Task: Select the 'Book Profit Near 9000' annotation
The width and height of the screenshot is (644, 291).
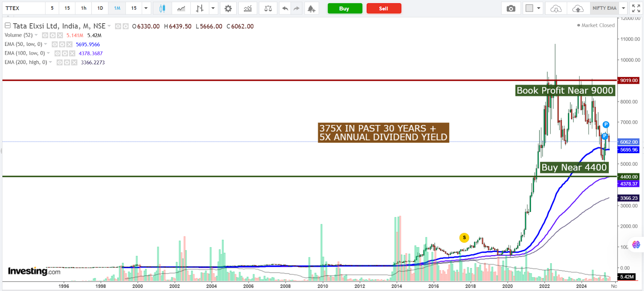Action: point(565,91)
